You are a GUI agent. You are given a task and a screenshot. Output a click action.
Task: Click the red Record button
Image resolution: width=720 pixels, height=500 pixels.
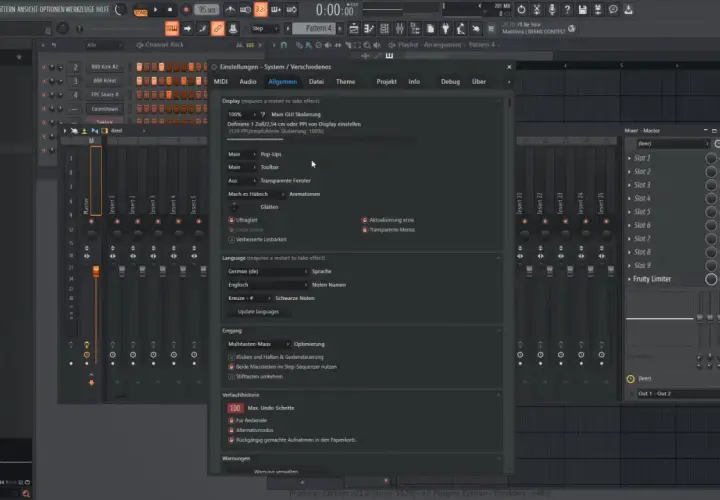(x=186, y=9)
